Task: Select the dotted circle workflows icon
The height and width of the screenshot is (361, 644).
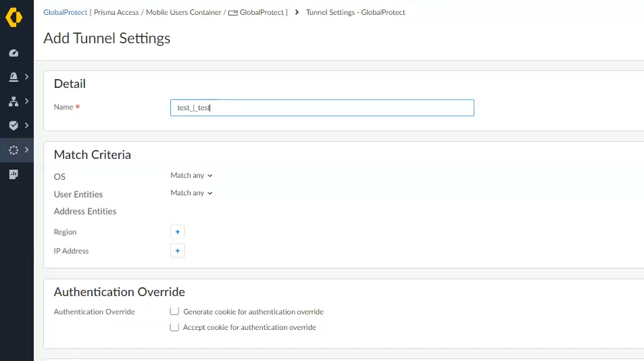Action: pos(14,150)
